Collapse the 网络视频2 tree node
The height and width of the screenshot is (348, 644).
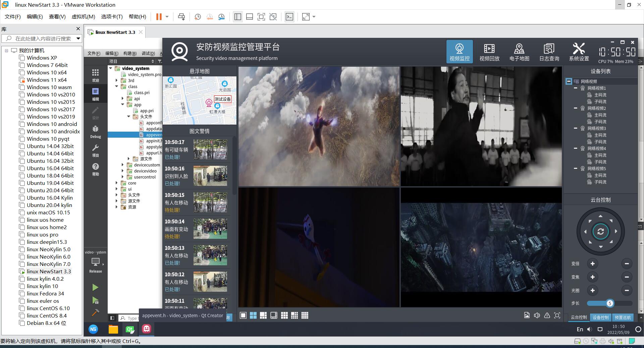(576, 108)
